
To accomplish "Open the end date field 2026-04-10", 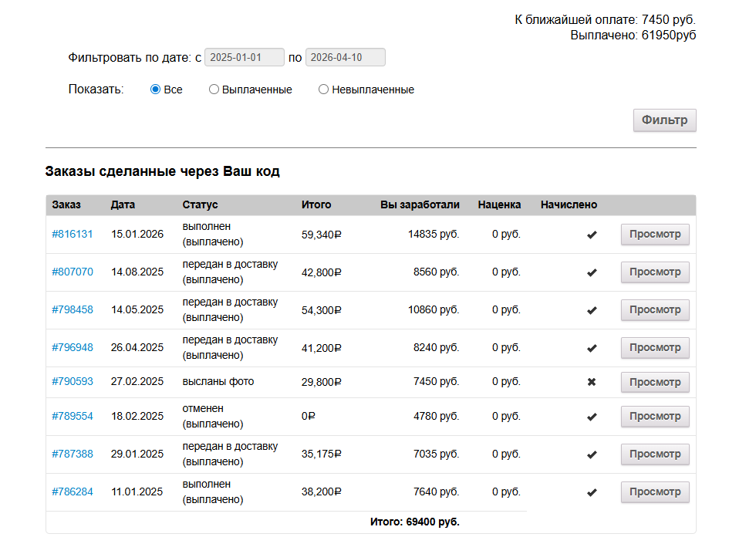I will click(346, 58).
